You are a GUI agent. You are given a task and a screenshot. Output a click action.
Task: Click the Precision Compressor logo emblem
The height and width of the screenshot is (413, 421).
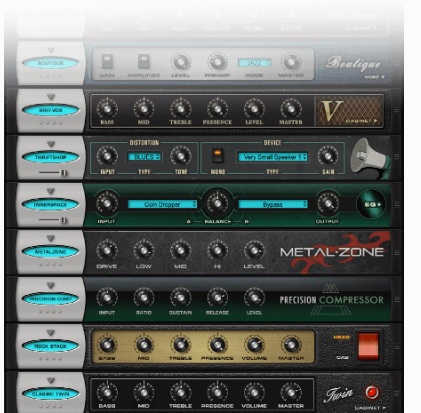tap(331, 300)
